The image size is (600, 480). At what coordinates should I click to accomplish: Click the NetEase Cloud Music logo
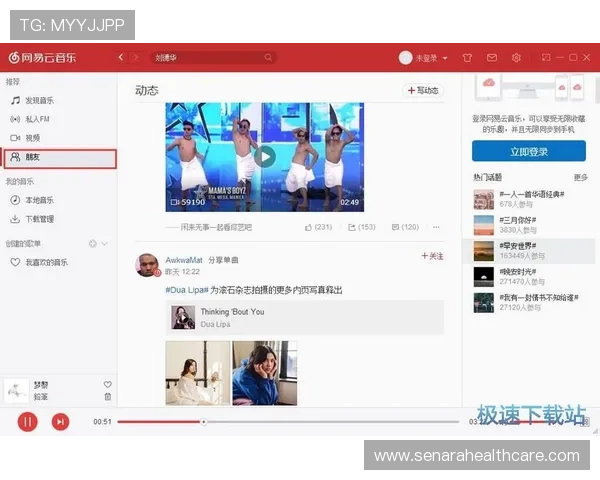pos(42,58)
